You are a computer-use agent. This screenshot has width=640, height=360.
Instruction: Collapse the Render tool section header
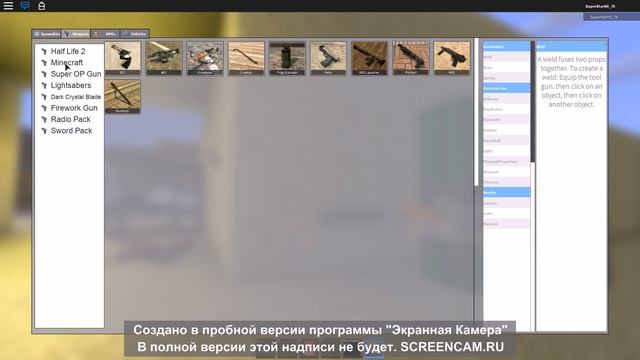point(506,192)
